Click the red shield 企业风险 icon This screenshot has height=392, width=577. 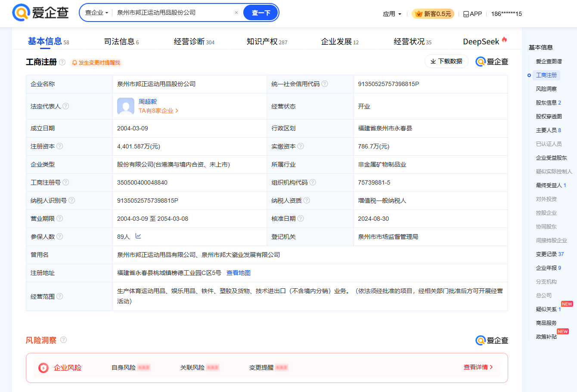point(43,367)
